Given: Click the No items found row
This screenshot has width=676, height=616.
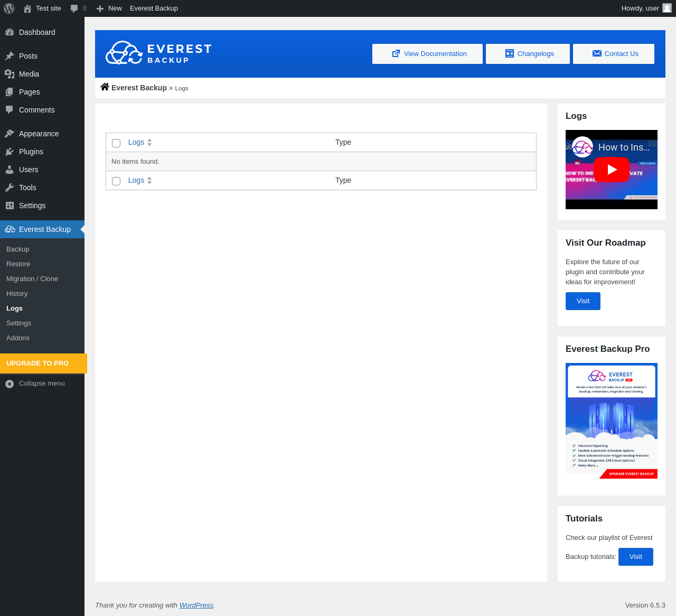Looking at the screenshot, I should coord(321,162).
